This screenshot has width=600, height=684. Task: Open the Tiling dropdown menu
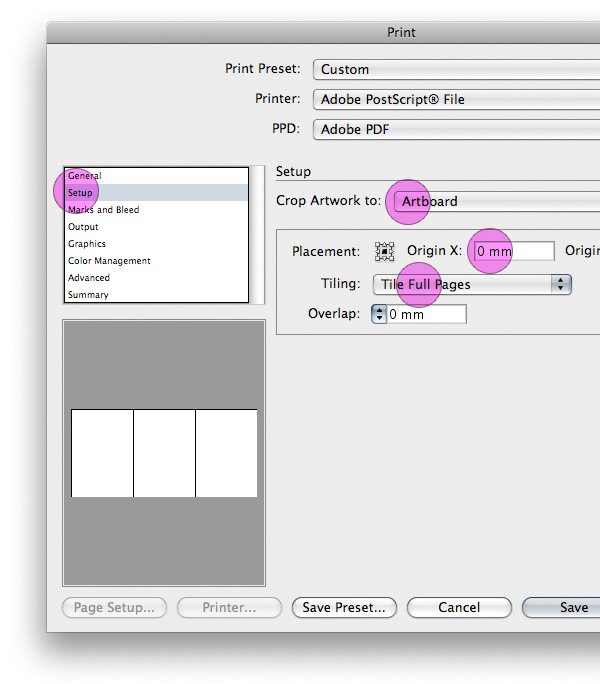pos(472,284)
